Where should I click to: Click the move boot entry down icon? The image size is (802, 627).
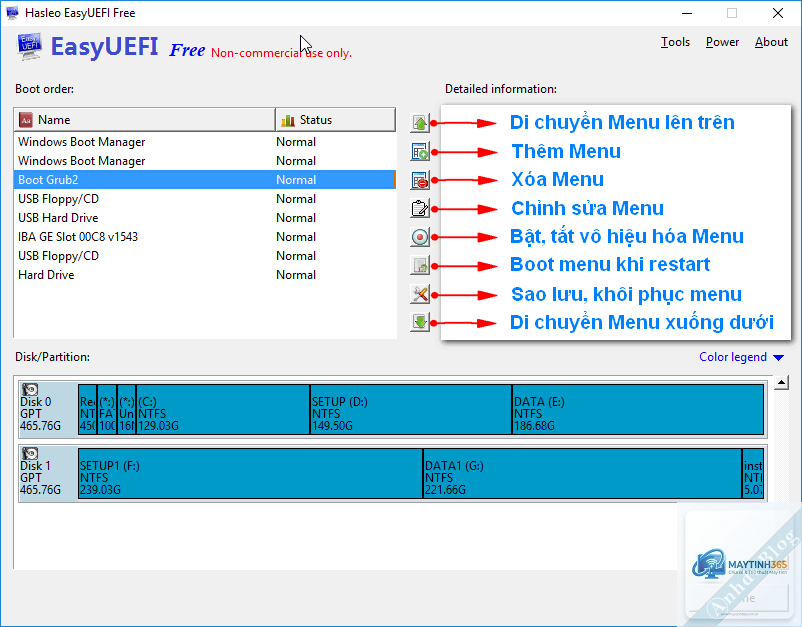pyautogui.click(x=419, y=323)
